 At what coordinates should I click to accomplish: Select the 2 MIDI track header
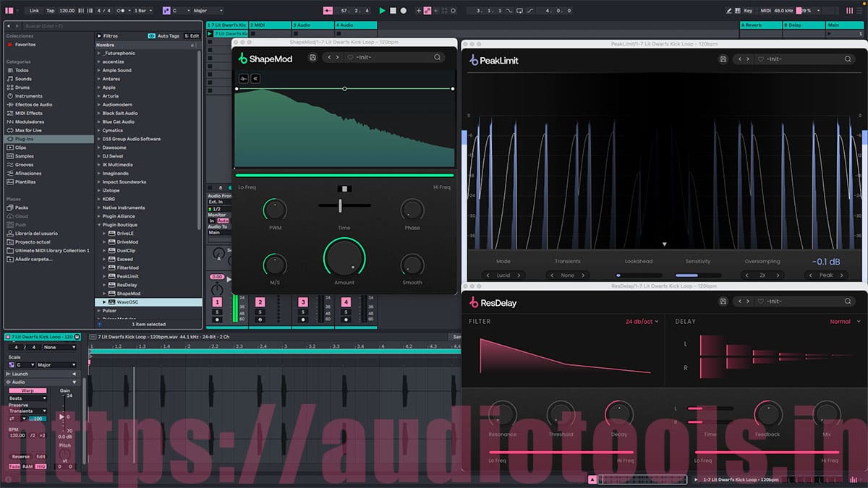pyautogui.click(x=270, y=25)
